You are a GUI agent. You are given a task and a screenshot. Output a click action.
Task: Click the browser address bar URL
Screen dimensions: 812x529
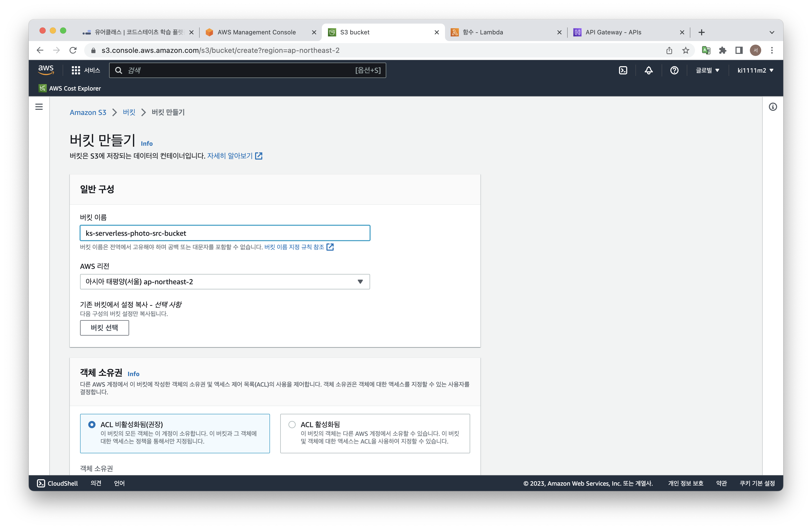click(220, 51)
